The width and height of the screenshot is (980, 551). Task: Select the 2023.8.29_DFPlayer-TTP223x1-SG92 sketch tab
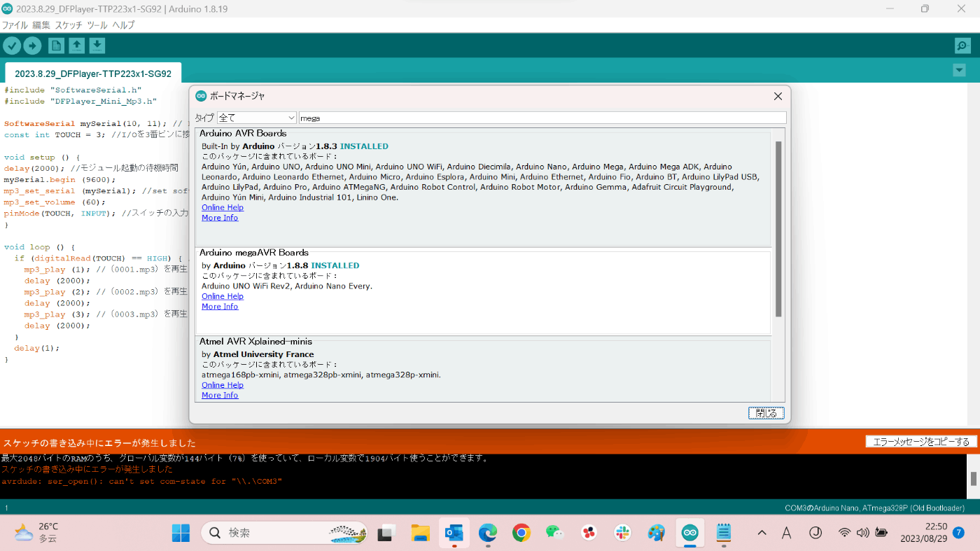[x=93, y=73]
